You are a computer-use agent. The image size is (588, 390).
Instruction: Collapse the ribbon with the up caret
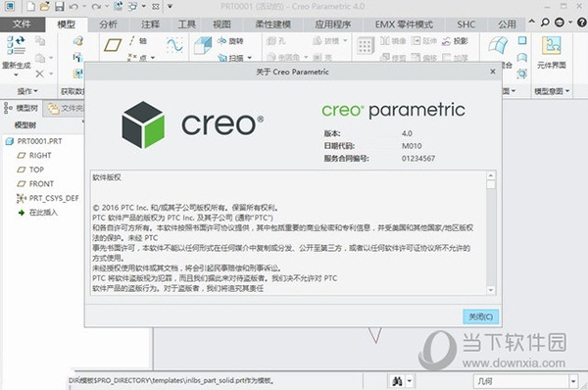[x=532, y=22]
